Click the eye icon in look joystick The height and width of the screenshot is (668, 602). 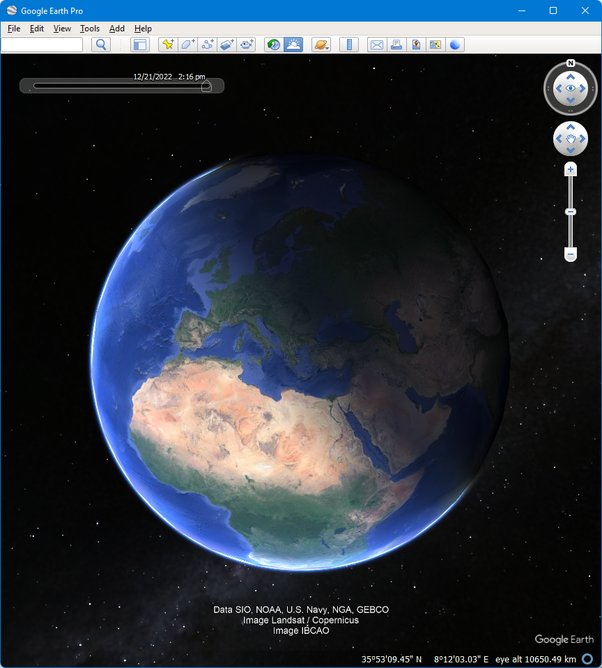(x=570, y=88)
